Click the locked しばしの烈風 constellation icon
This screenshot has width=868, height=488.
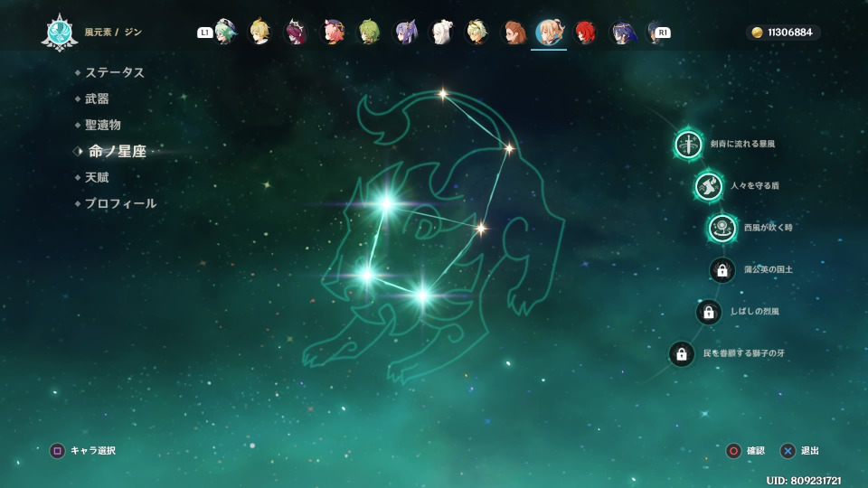click(709, 312)
